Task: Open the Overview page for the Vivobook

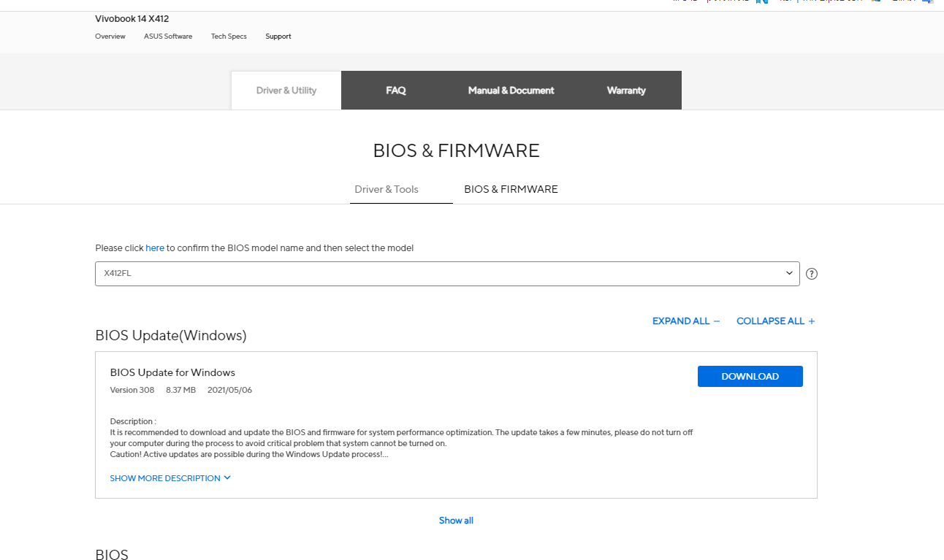Action: pos(110,37)
